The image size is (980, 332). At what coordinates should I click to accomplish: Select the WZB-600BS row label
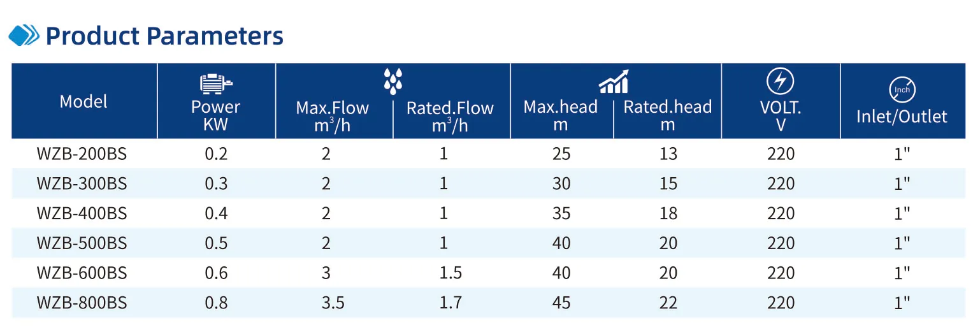click(x=82, y=273)
